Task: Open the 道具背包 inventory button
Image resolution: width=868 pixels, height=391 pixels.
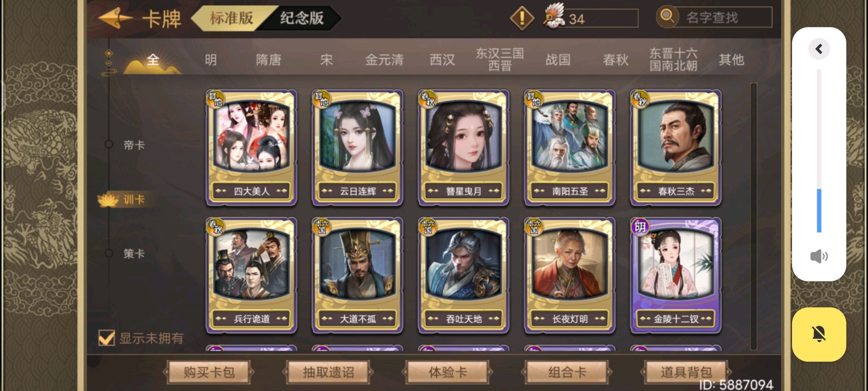Action: [686, 372]
